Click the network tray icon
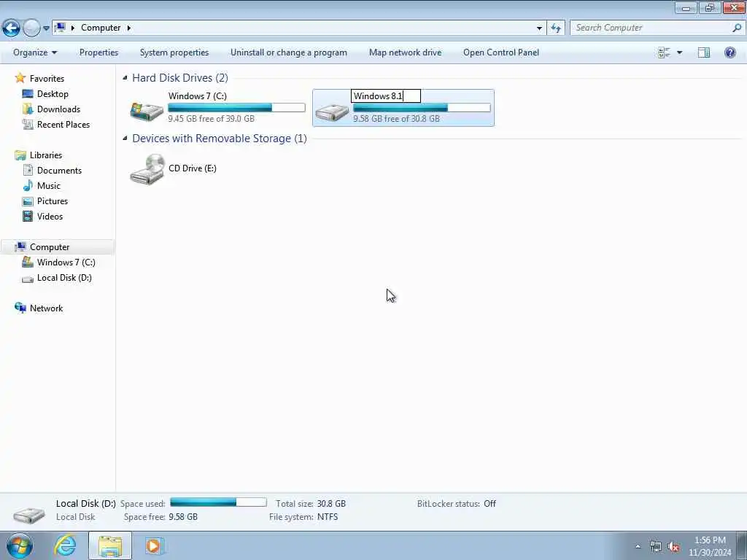747x560 pixels. coord(656,547)
